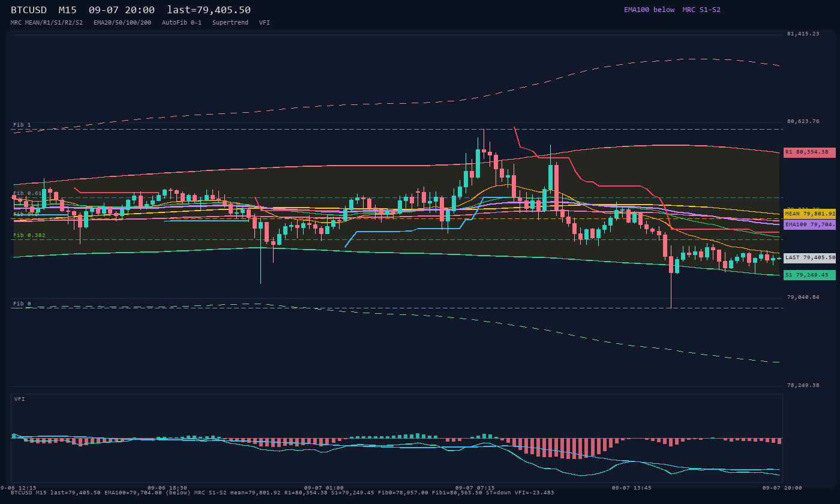Click "VFI=-23.483" in the bottom status line

tap(535, 493)
